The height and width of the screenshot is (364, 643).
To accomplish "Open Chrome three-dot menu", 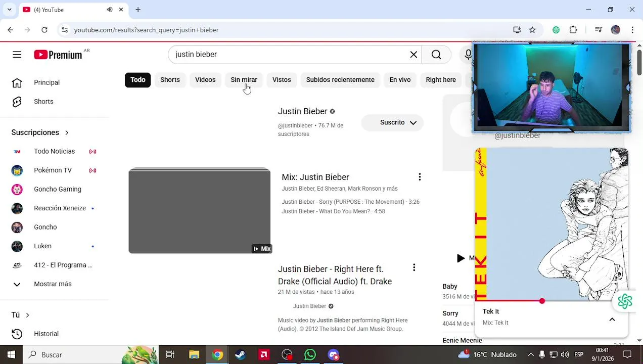I will pyautogui.click(x=632, y=30).
